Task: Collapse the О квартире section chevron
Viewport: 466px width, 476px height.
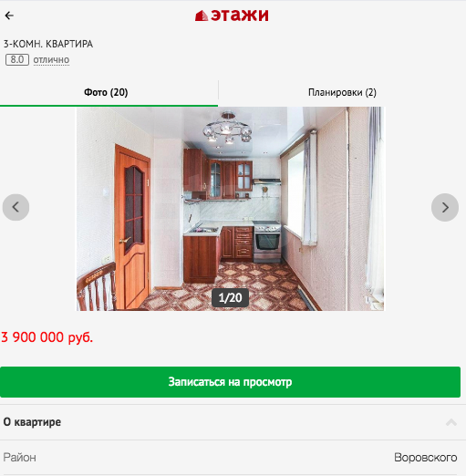Action: coord(451,422)
